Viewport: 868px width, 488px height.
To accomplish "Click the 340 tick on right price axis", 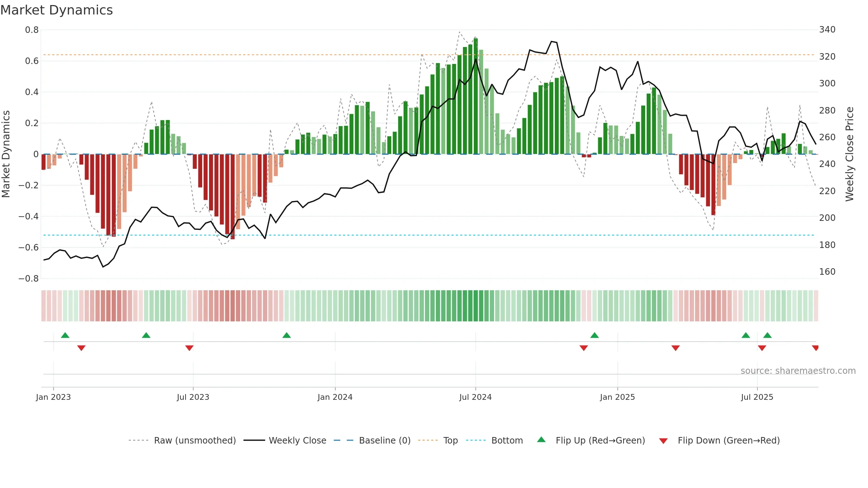I will [x=827, y=30].
